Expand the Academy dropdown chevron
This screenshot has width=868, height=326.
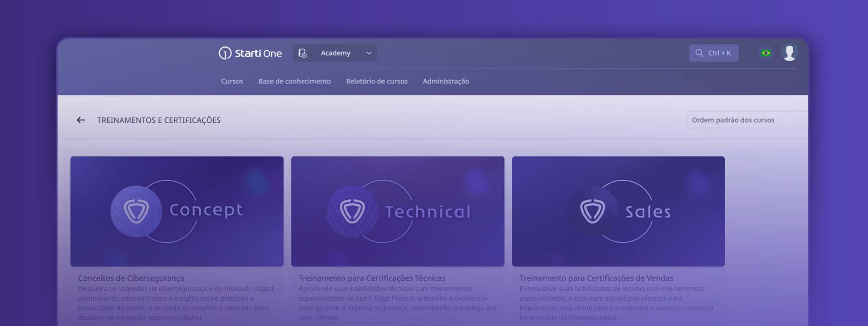[x=369, y=53]
